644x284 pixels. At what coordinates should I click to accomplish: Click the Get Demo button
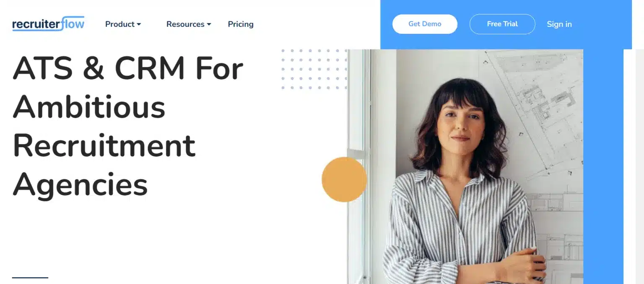pyautogui.click(x=425, y=24)
